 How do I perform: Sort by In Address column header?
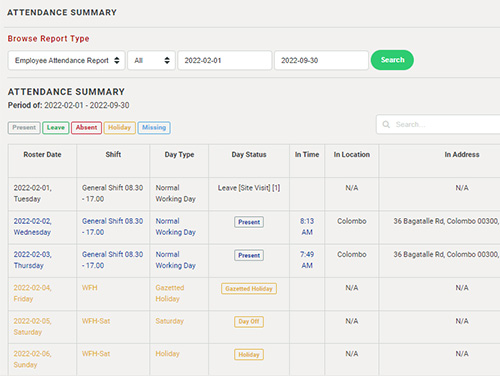click(462, 155)
